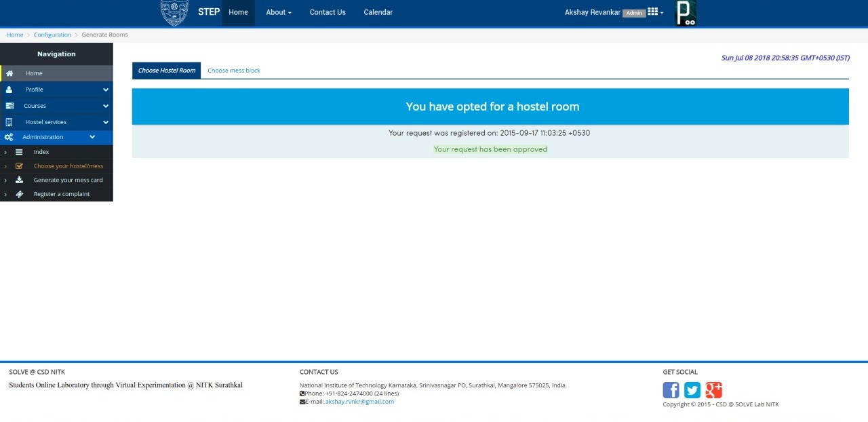Open the apps grid icon beside Admin
This screenshot has height=422, width=868.
(653, 12)
